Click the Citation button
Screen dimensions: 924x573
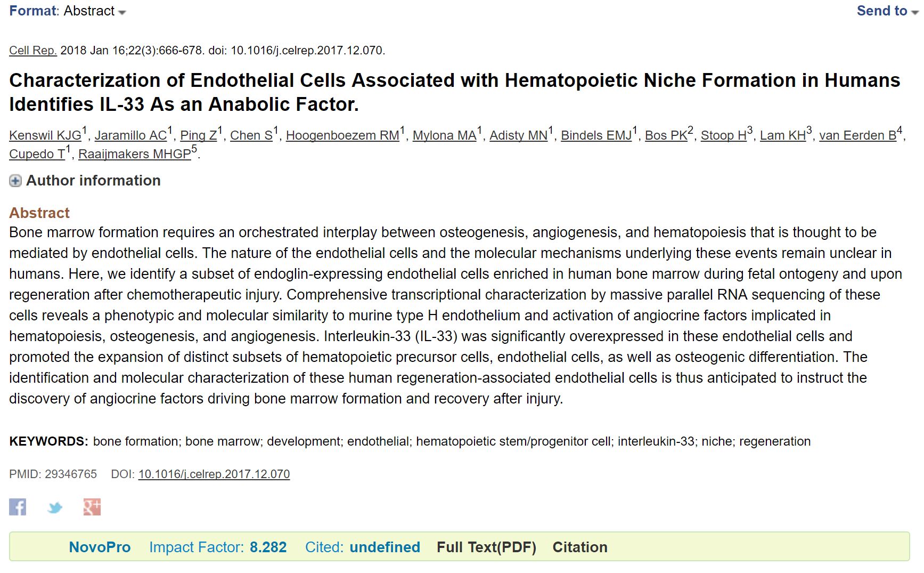pyautogui.click(x=580, y=547)
